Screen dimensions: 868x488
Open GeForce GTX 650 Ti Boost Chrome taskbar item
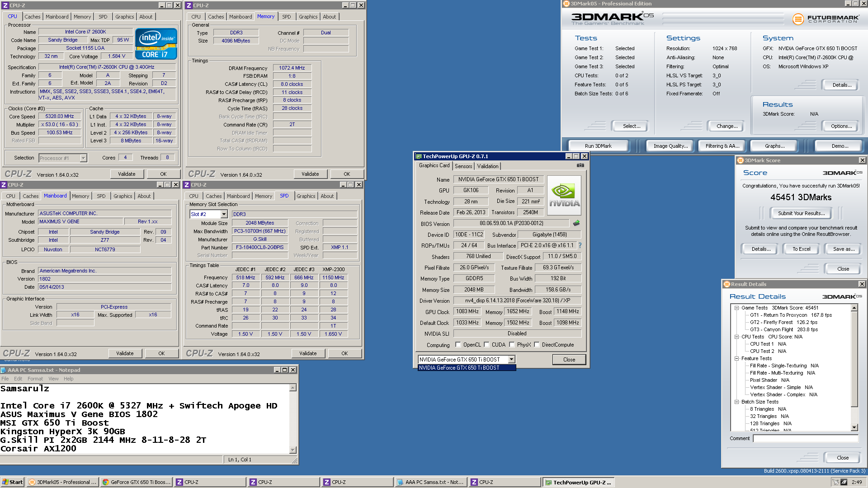point(136,482)
